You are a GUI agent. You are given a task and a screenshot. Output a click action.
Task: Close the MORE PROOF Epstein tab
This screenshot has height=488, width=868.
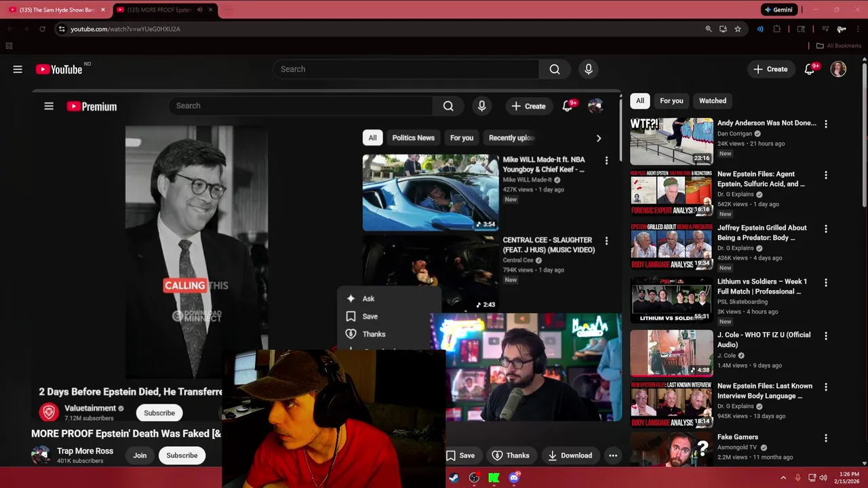[x=211, y=9]
